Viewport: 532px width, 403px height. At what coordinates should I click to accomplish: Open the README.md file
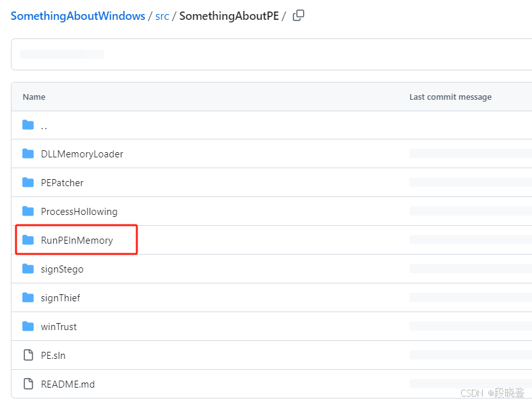[67, 384]
